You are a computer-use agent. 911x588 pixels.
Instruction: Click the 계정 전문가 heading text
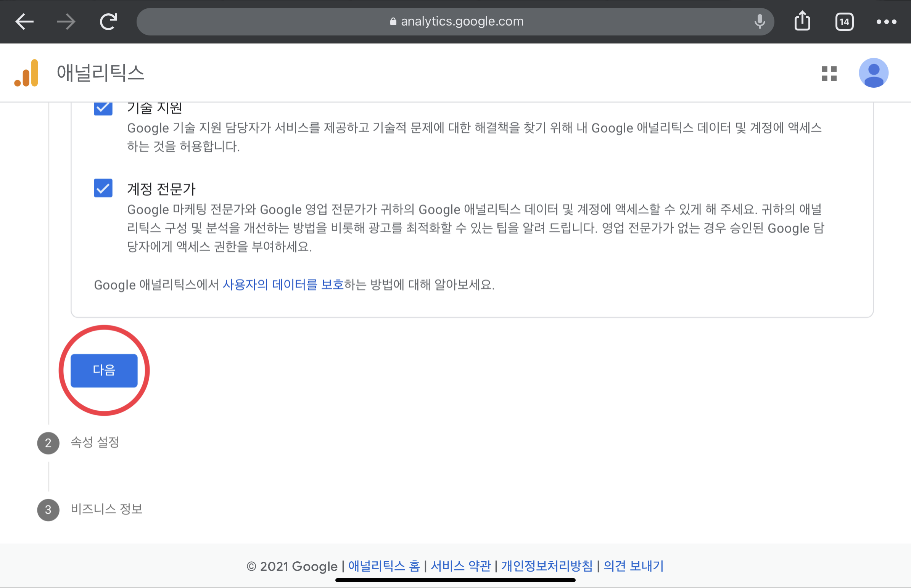pyautogui.click(x=161, y=189)
